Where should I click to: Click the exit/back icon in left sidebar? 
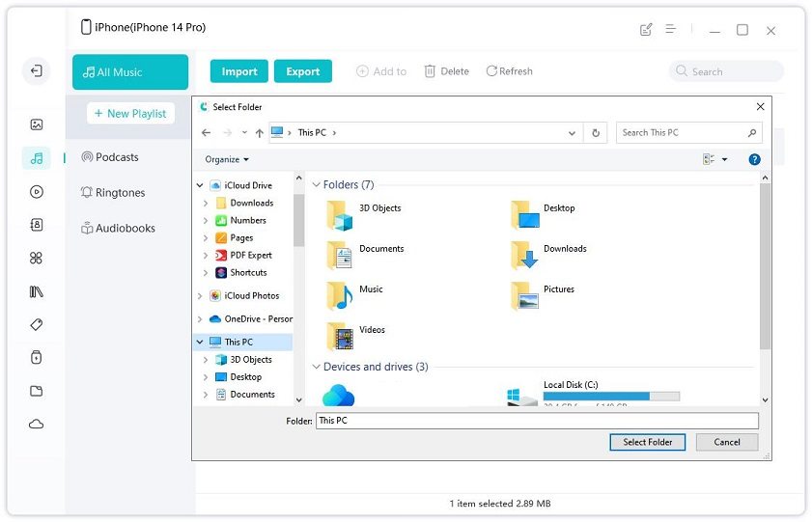tap(37, 70)
